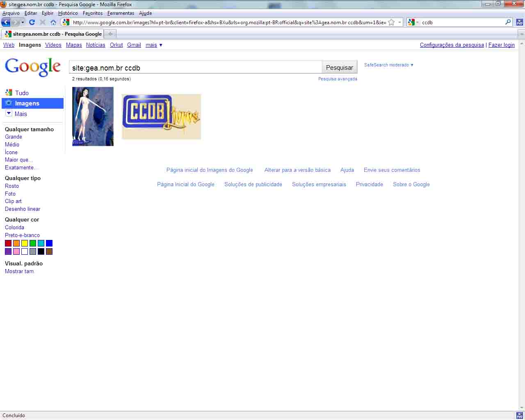Select the green color swatch filter
This screenshot has width=525, height=420.
coord(33,243)
